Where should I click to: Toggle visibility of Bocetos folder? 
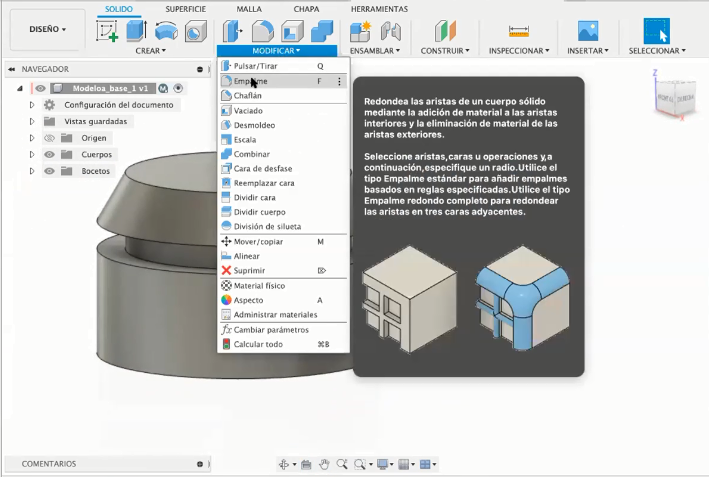[50, 171]
